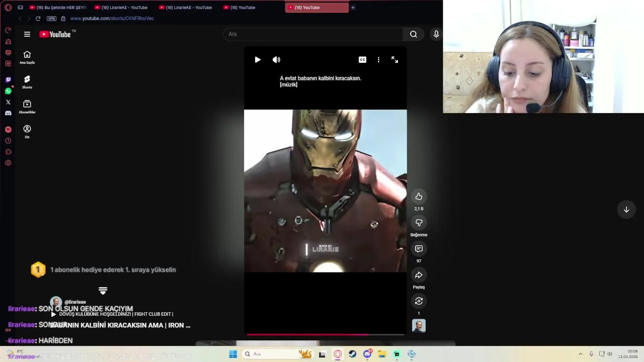Open the remix button on the Short
Screen dimensions: 644x362
[419, 301]
